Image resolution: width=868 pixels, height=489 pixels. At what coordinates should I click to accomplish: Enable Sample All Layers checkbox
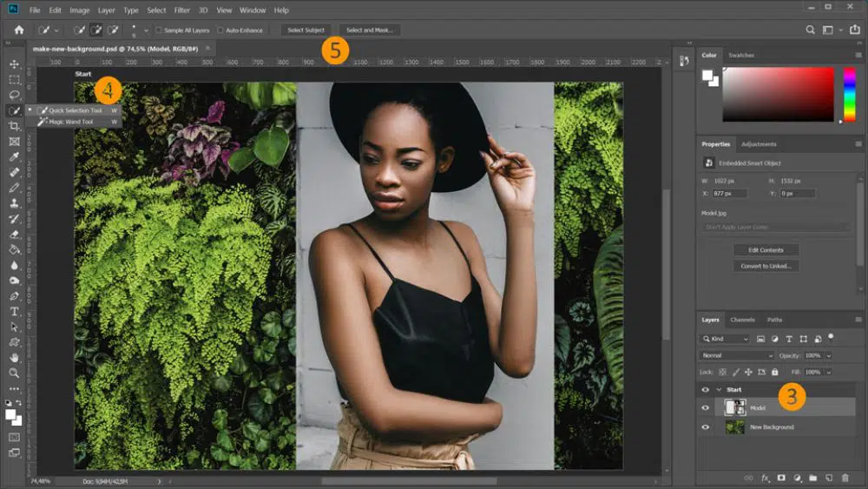click(x=159, y=30)
